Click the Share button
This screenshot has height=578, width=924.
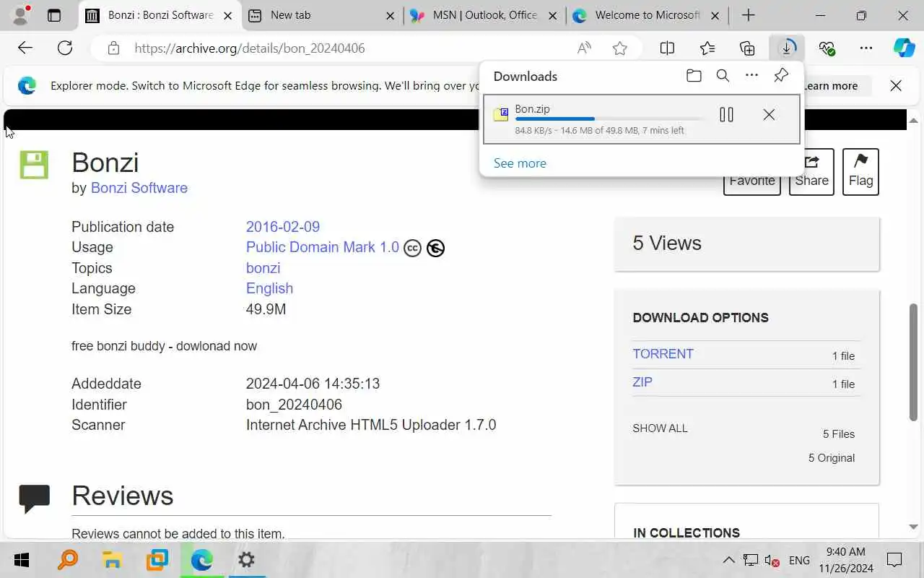(x=811, y=172)
